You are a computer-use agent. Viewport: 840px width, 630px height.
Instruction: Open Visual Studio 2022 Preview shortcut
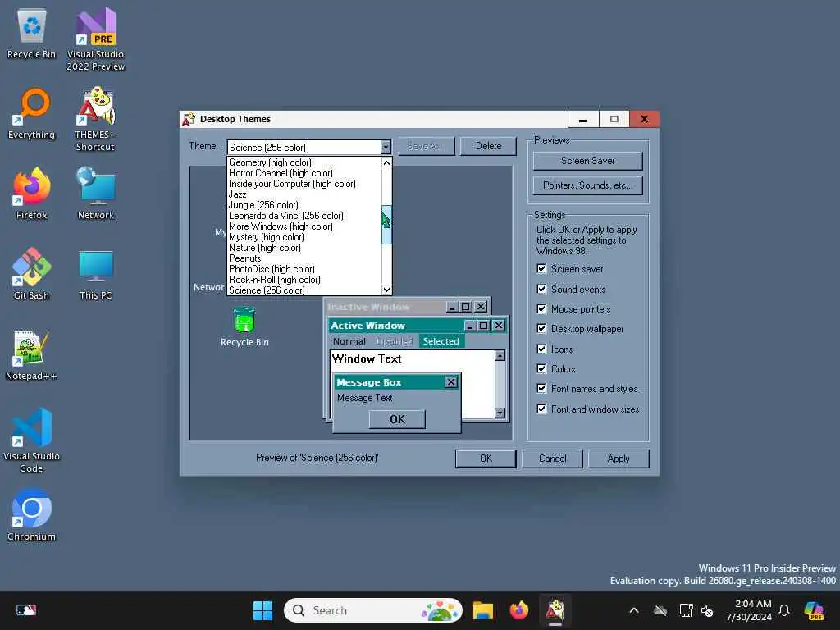coord(95,39)
